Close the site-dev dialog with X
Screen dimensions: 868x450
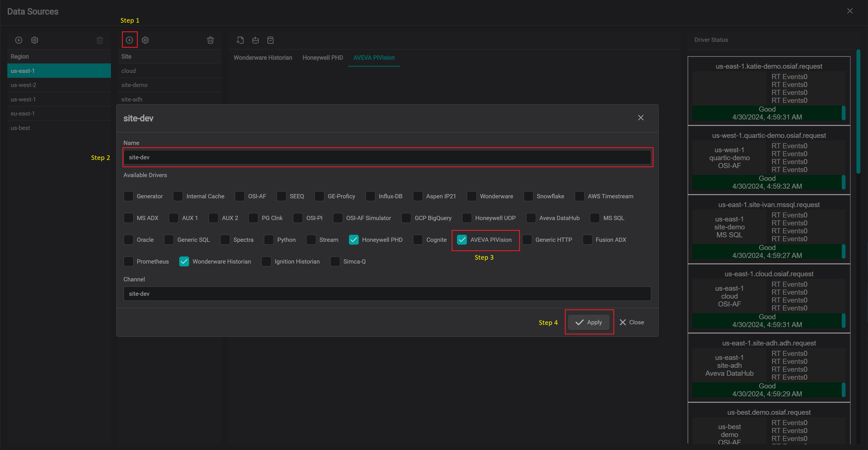point(640,118)
